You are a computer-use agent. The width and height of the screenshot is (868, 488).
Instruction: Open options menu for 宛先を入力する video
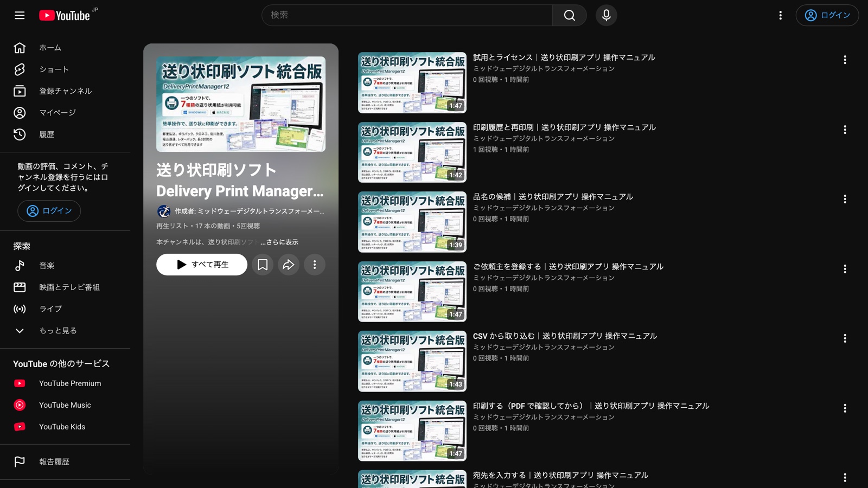(x=845, y=478)
